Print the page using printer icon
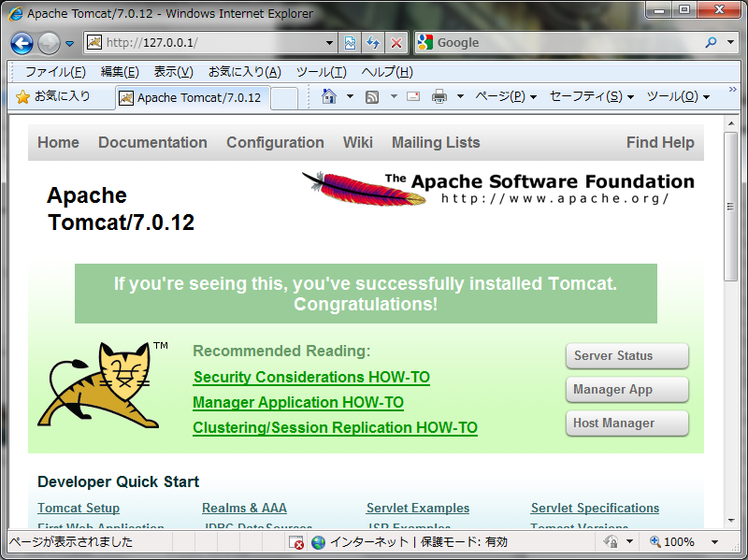Screen dimensions: 748x560 (439, 97)
